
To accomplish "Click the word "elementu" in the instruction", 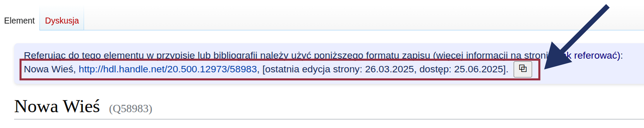I will coord(124,55).
